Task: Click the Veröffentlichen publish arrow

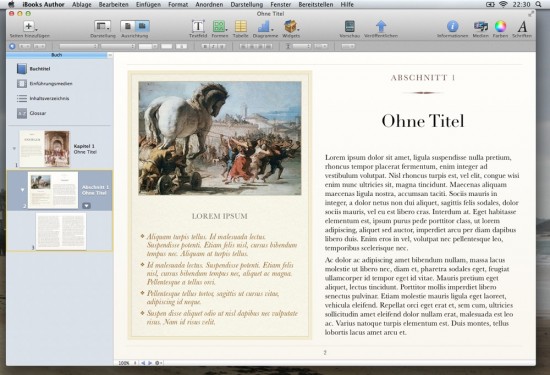Action: click(381, 26)
